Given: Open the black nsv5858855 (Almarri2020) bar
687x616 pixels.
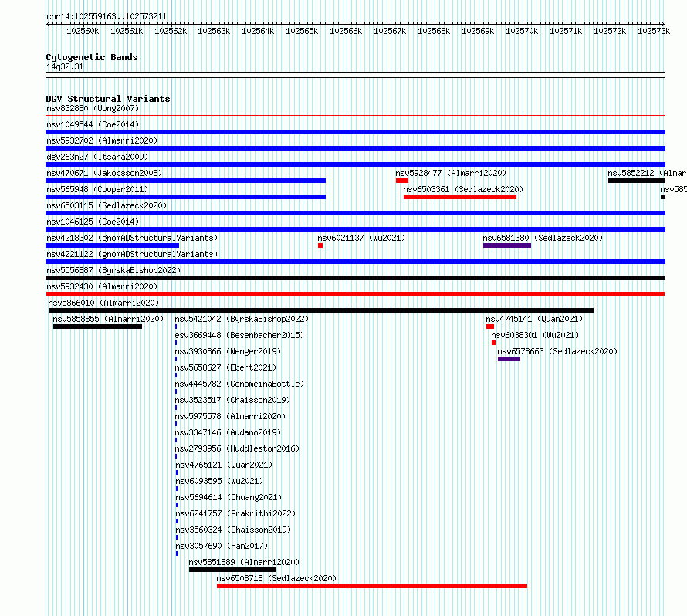Looking at the screenshot, I should coord(97,327).
